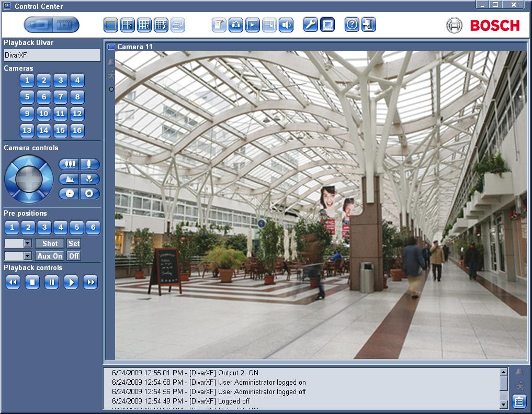Close iris with small dot icon
The width and height of the screenshot is (532, 414).
click(x=69, y=194)
